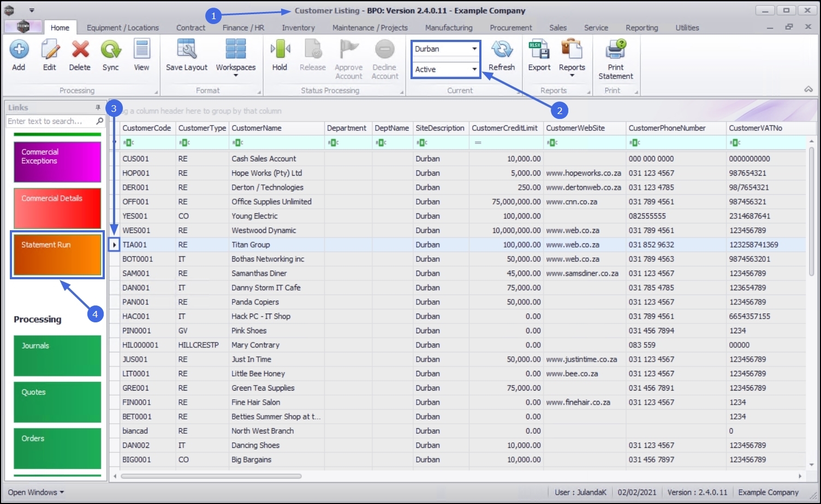Open the Commercial Exceptions tile
The height and width of the screenshot is (504, 821).
click(57, 162)
